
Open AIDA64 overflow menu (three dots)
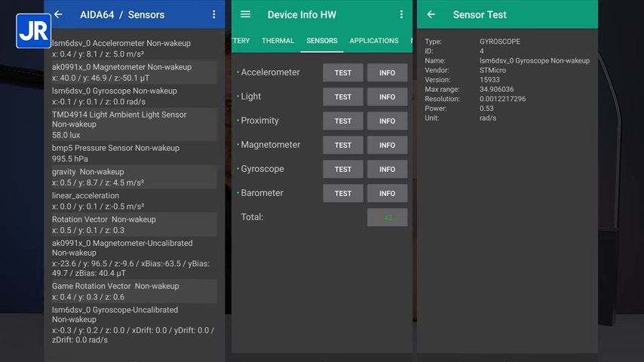(214, 14)
